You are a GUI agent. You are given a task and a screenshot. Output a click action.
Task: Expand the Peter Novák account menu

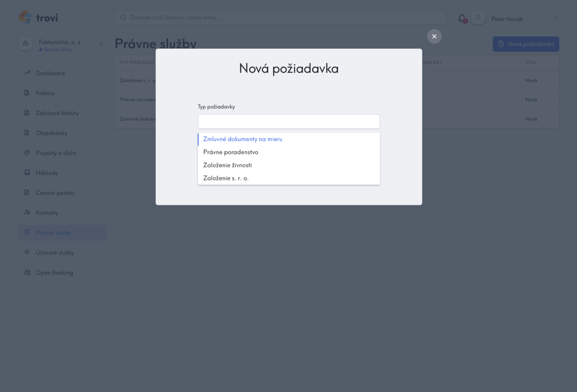coord(555,18)
